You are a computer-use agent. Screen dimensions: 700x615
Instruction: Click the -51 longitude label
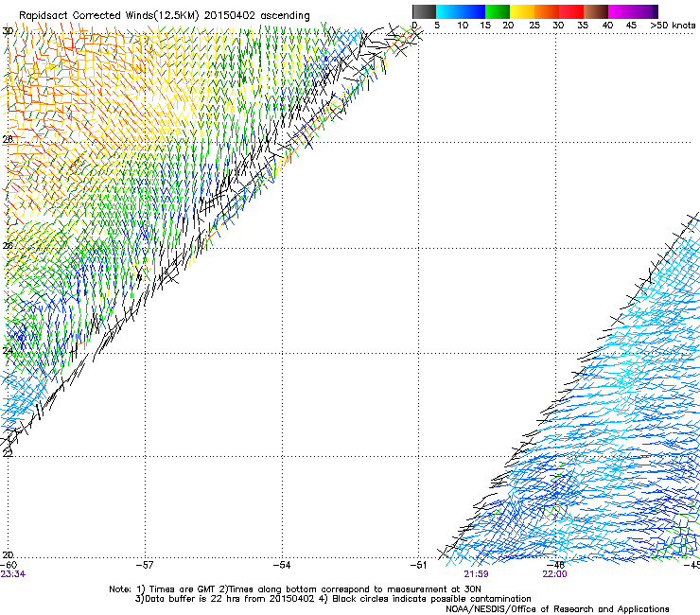point(419,565)
